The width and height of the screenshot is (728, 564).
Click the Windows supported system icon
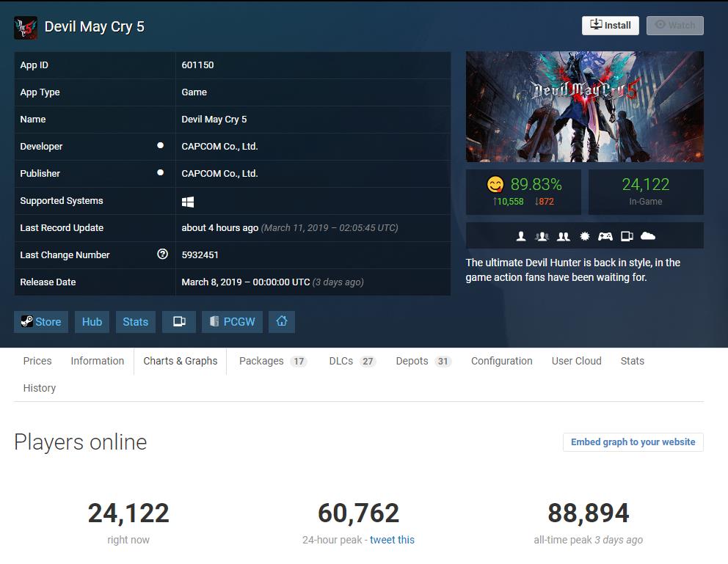[x=188, y=201]
